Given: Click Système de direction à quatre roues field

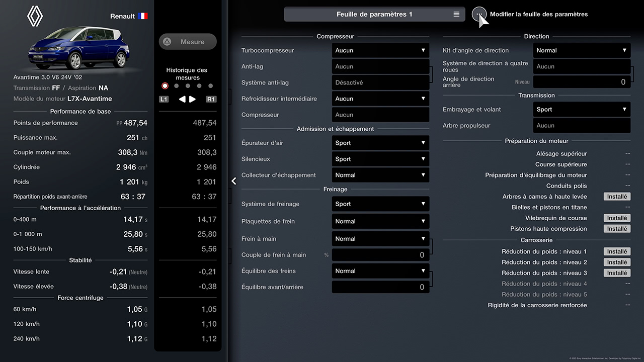Looking at the screenshot, I should click(x=582, y=66).
